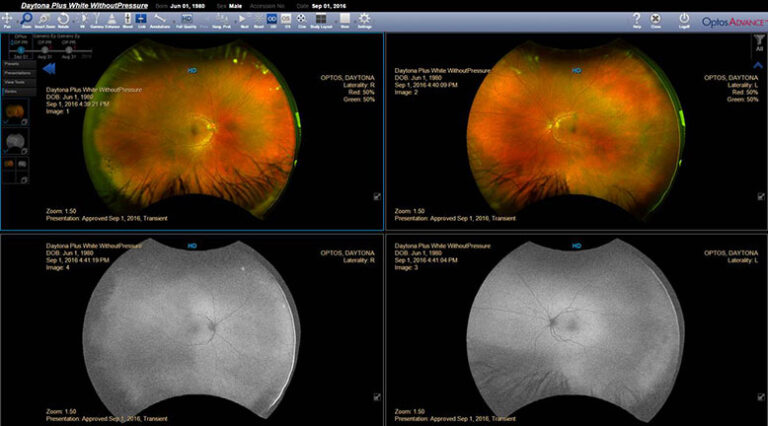Click the Logoff power icon

click(x=684, y=20)
